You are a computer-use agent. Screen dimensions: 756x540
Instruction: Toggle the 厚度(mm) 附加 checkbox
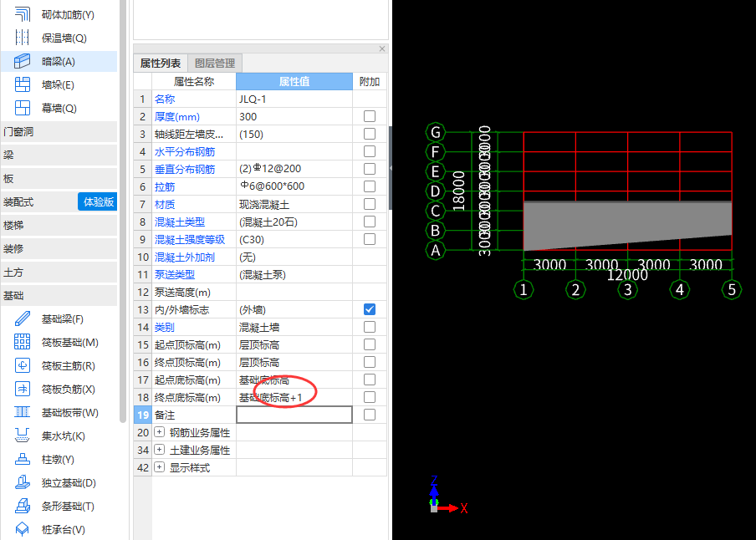coord(370,116)
